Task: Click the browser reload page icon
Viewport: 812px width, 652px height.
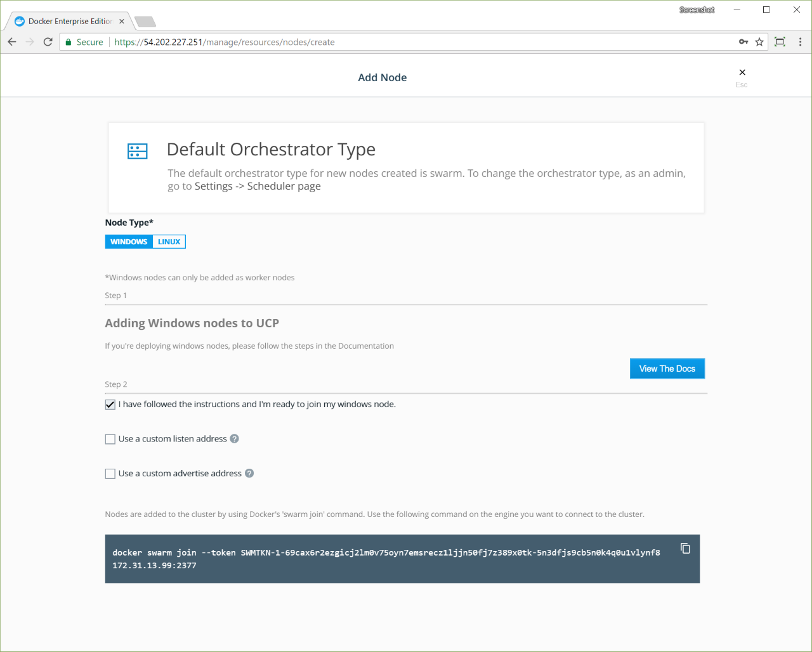Action: tap(48, 42)
